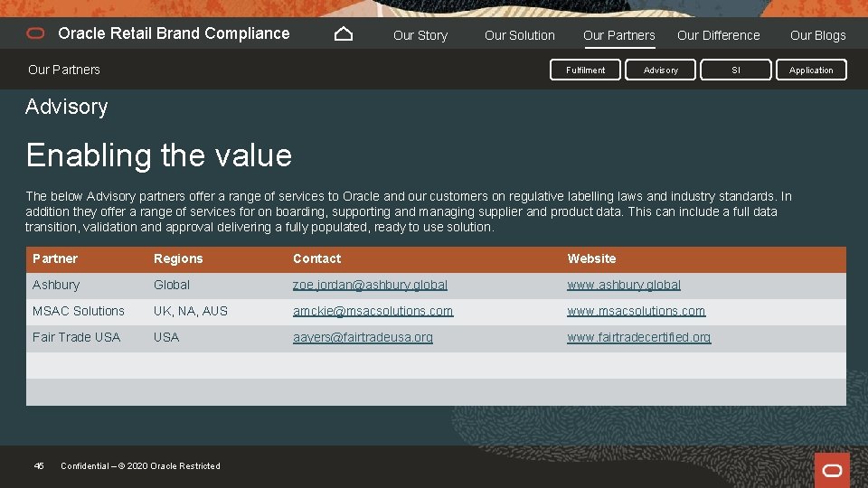Open the Our Story menu item

click(420, 35)
